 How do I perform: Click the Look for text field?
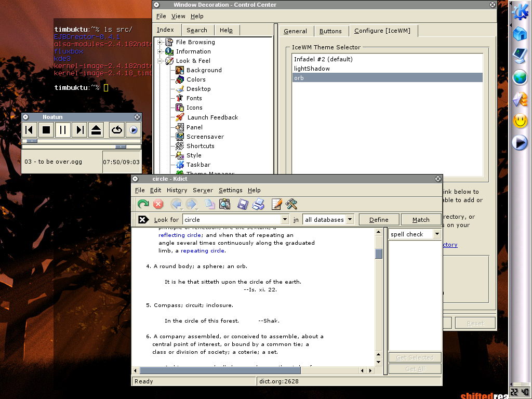tap(232, 220)
